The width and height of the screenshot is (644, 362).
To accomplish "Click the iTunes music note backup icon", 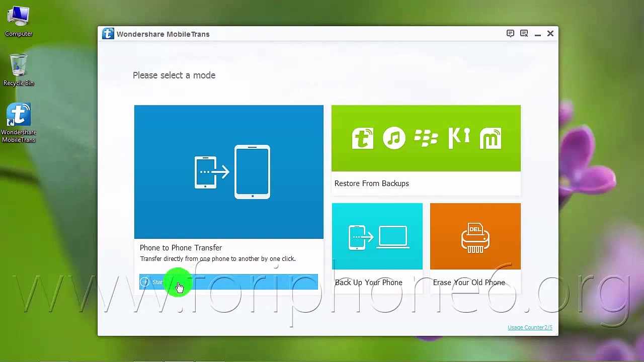I will tap(394, 138).
